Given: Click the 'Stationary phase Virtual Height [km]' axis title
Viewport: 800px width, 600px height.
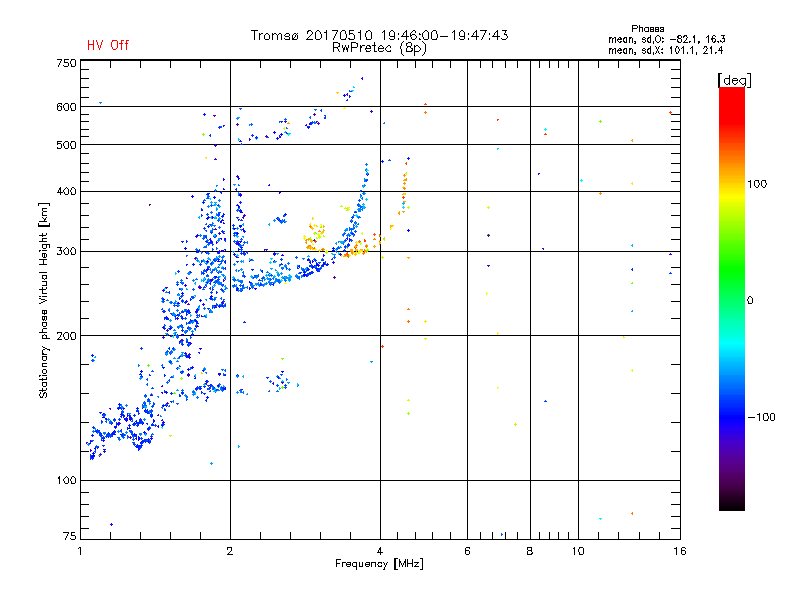Looking at the screenshot, I should click(44, 300).
